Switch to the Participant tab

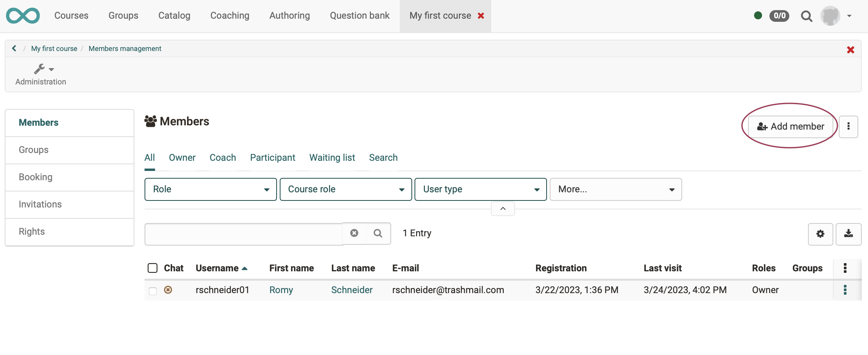pos(272,158)
